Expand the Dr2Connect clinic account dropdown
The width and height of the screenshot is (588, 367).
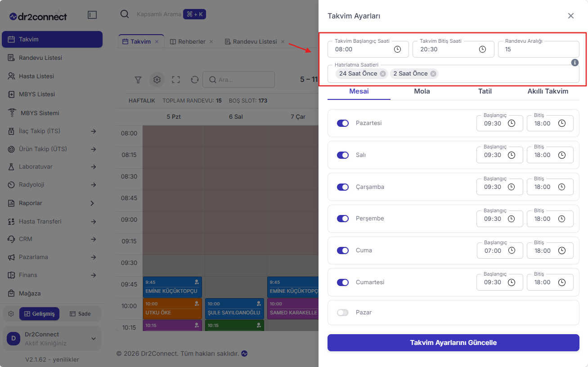(x=94, y=339)
